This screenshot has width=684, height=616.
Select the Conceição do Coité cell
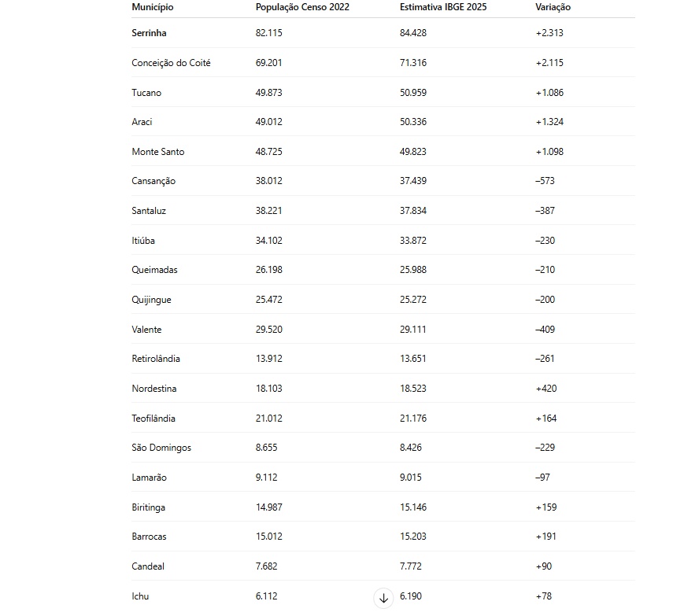click(171, 63)
